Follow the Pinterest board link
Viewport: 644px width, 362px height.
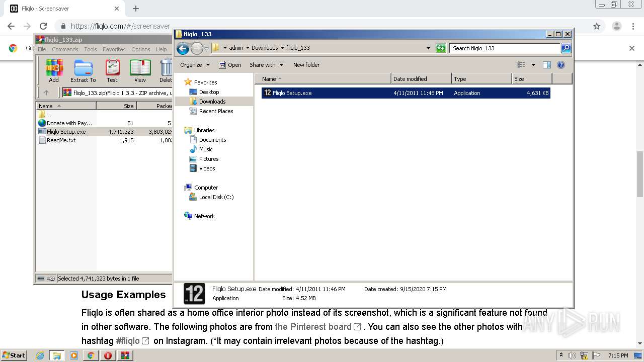pos(318,327)
